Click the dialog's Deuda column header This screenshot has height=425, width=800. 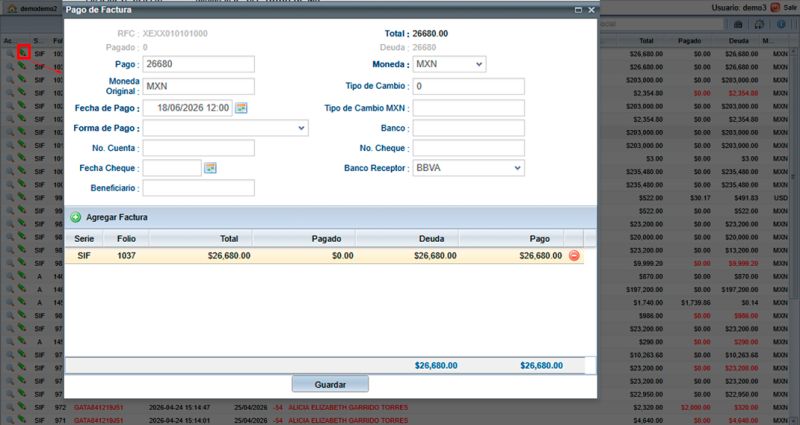point(408,238)
